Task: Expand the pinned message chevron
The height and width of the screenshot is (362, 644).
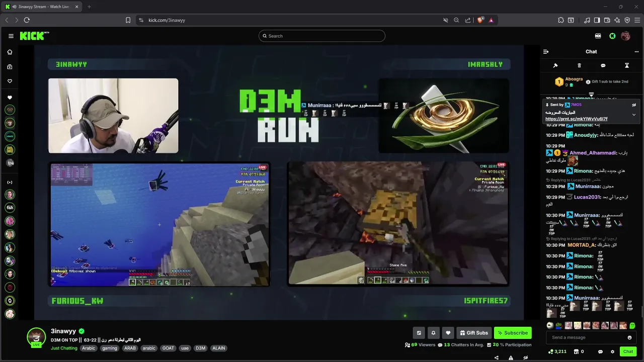Action: click(634, 115)
